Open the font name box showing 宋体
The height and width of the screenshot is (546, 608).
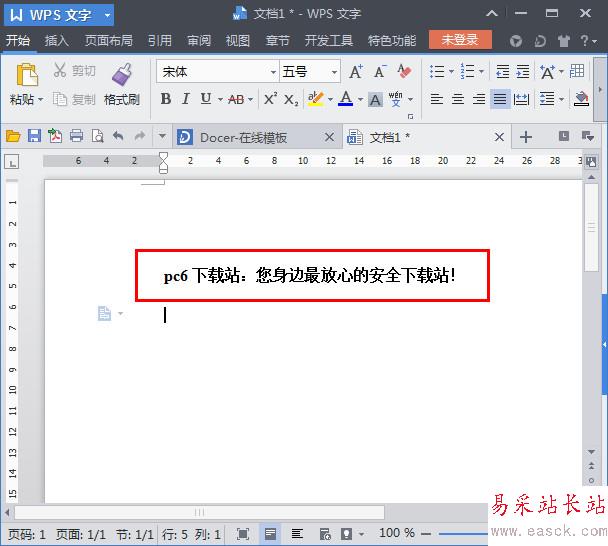[x=218, y=71]
